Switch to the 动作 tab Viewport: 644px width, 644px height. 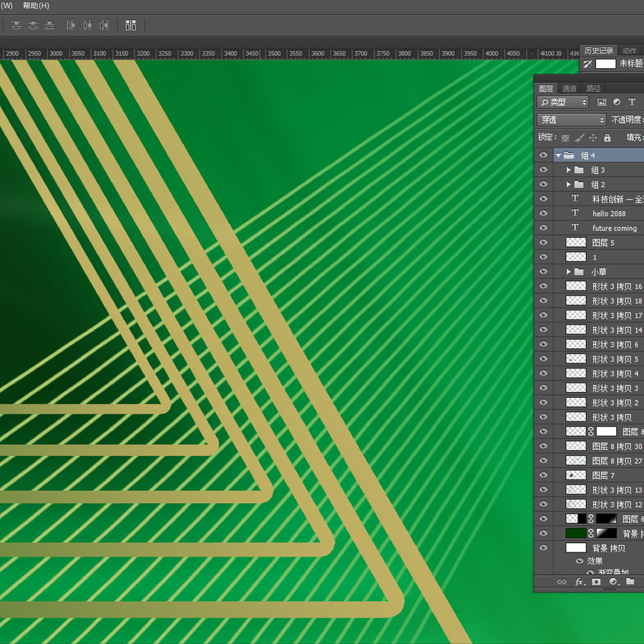coord(629,51)
